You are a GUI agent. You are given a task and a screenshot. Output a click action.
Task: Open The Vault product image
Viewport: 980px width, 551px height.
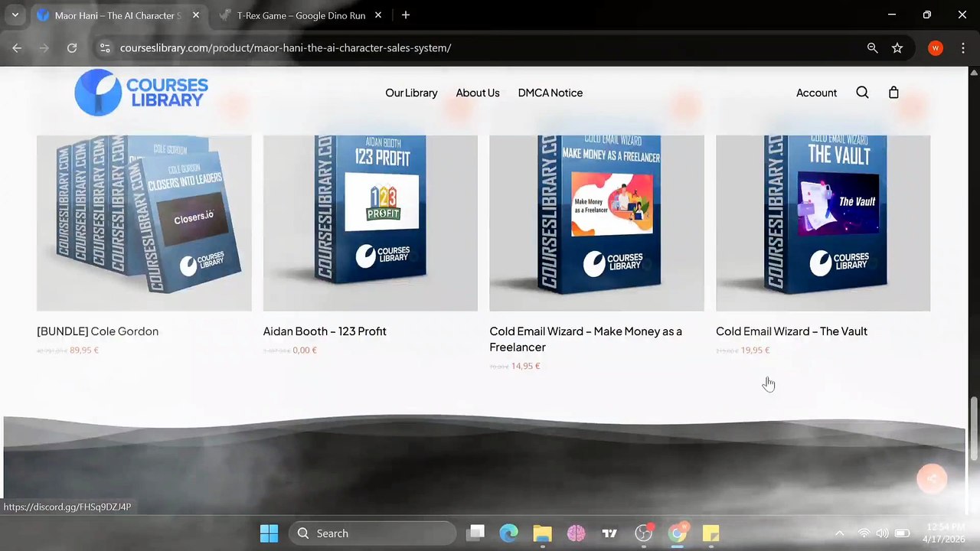[823, 223]
